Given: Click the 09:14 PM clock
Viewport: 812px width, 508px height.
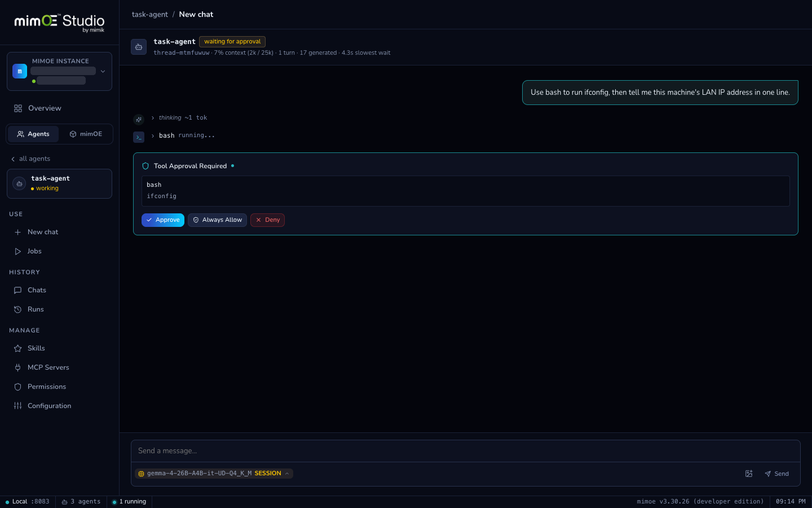Looking at the screenshot, I should (791, 502).
